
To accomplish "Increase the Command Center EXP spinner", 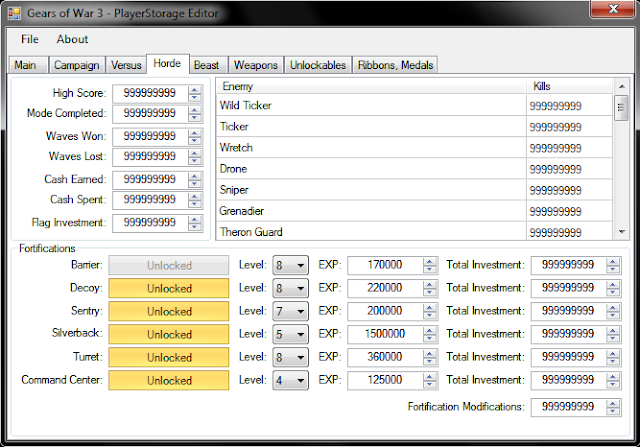I will (430, 377).
